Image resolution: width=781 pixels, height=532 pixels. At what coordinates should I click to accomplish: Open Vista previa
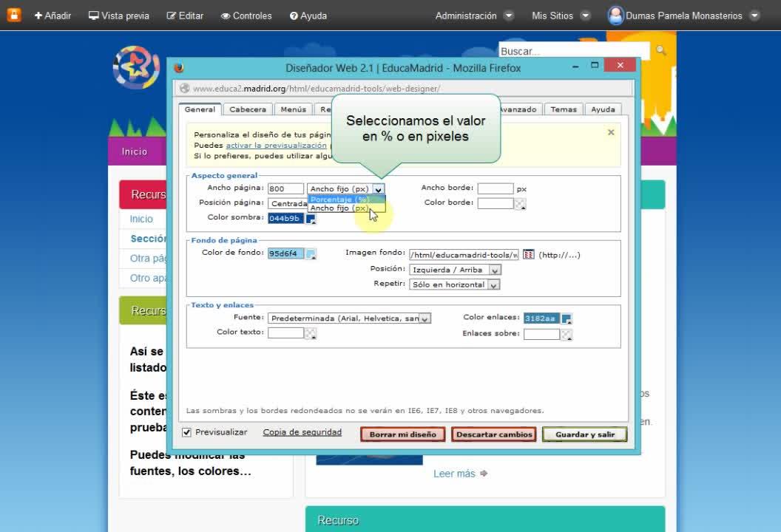tap(119, 16)
